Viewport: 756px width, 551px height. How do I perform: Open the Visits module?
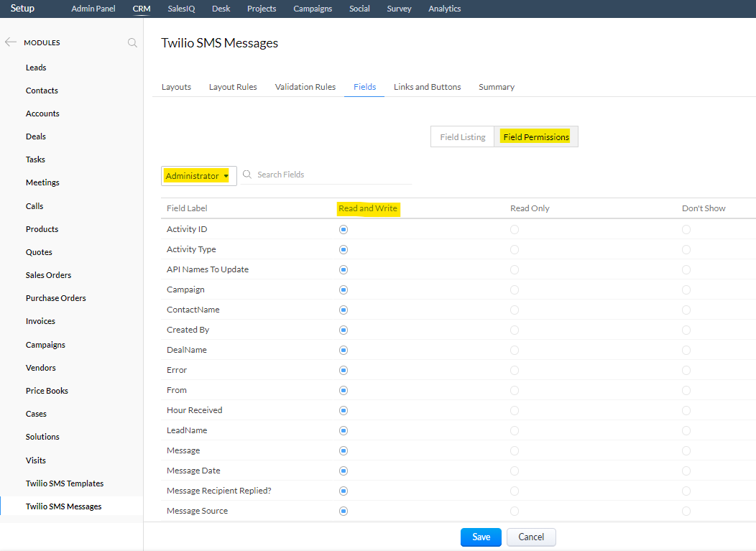36,460
